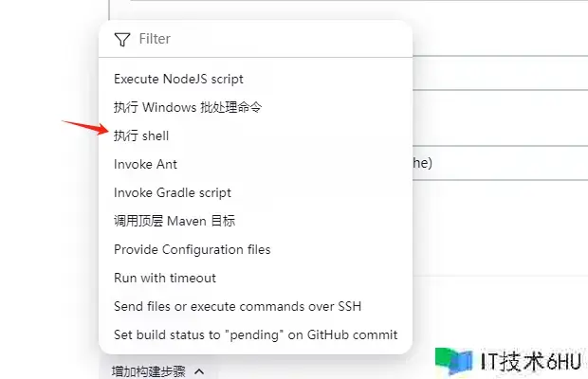588x379 pixels.
Task: Pick Invoke Ant from the list
Action: tap(145, 164)
